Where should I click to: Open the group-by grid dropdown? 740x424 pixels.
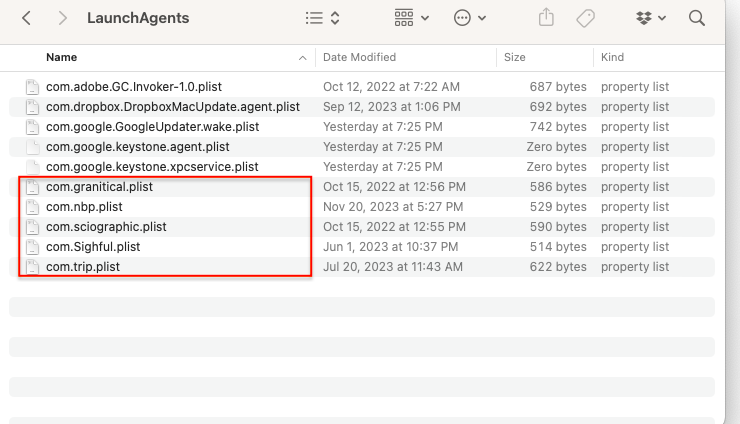click(411, 18)
